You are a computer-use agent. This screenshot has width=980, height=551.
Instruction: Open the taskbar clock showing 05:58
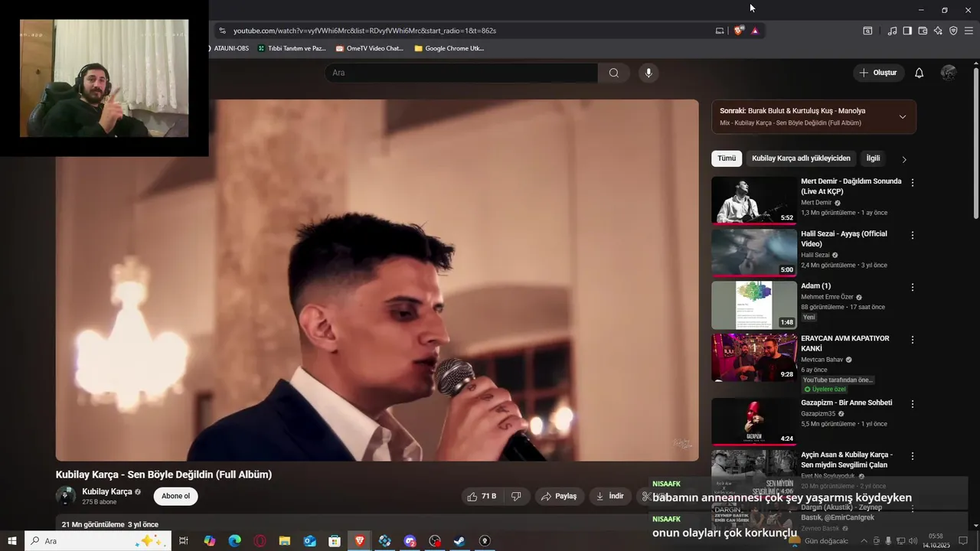(936, 541)
